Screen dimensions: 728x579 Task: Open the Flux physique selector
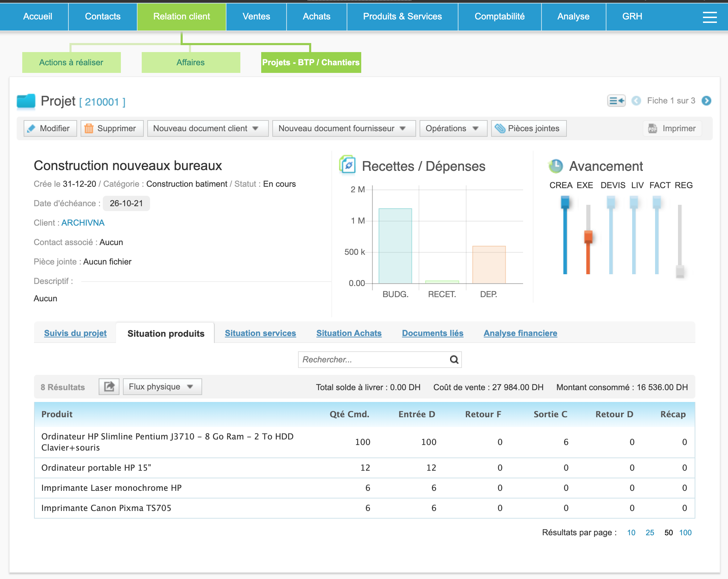click(x=162, y=387)
